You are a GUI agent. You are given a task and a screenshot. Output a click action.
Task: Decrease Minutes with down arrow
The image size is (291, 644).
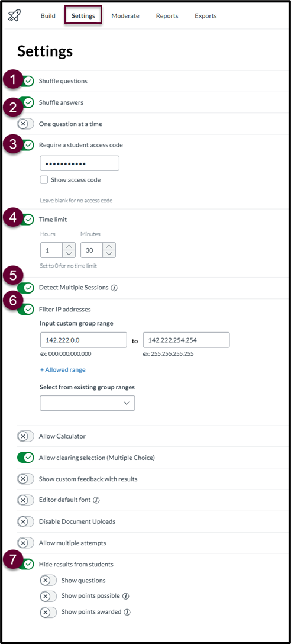coord(109,254)
